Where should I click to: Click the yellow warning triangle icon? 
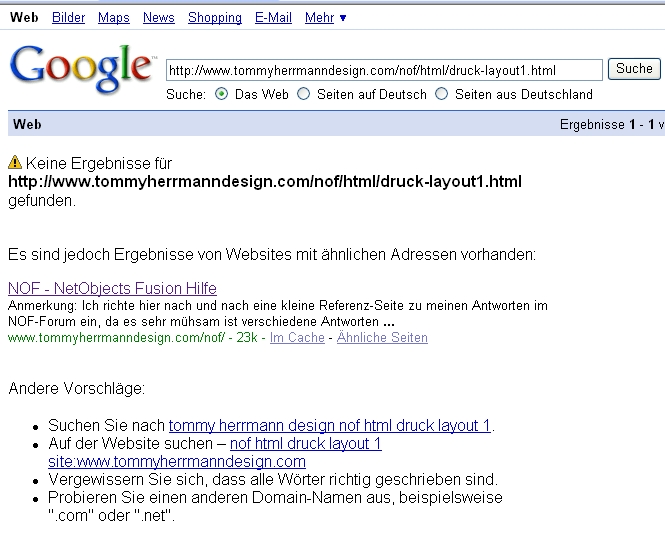[15, 162]
